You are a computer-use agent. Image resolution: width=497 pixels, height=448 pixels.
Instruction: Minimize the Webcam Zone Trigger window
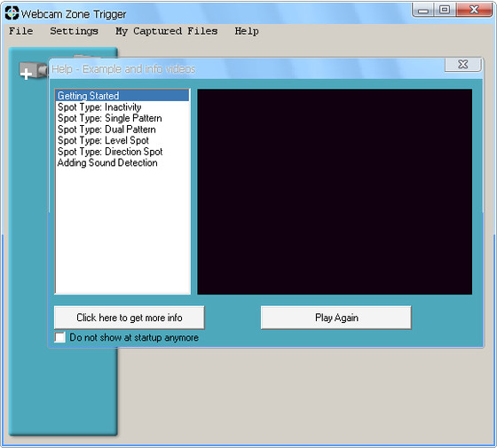pos(422,10)
